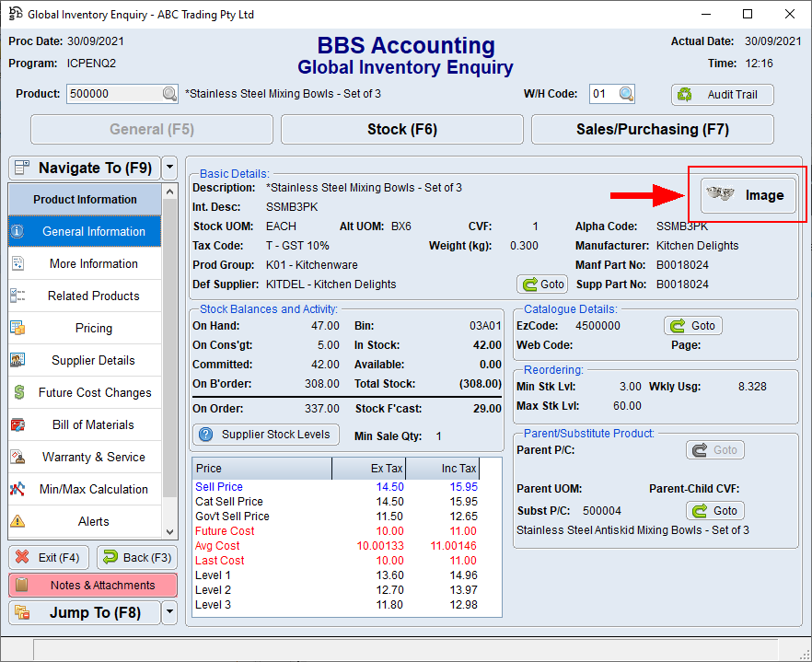Click the Min/Max Calculation icon
The height and width of the screenshot is (662, 812).
coord(17,489)
